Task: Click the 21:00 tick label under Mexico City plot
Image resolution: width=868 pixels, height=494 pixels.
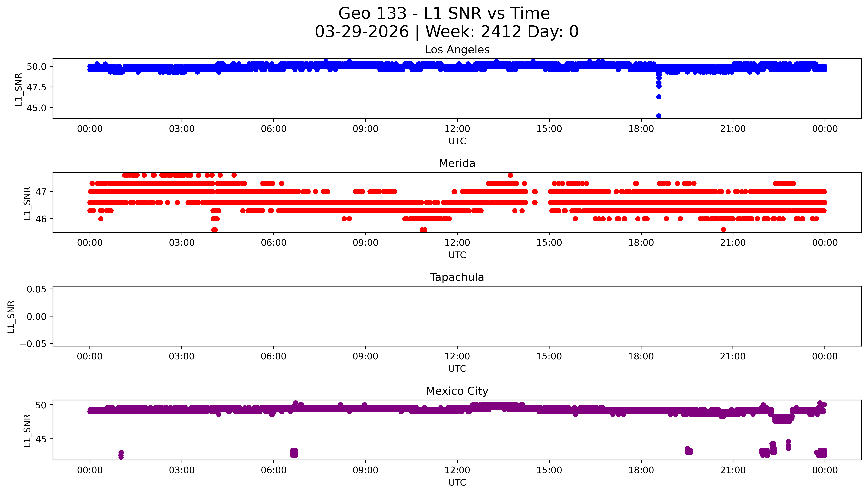Action: [733, 470]
